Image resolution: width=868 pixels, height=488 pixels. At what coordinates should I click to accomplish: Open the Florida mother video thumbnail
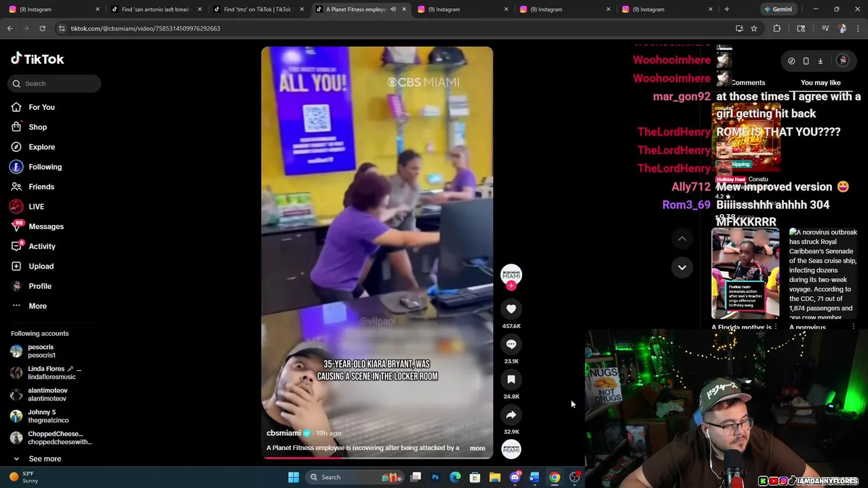[745, 273]
